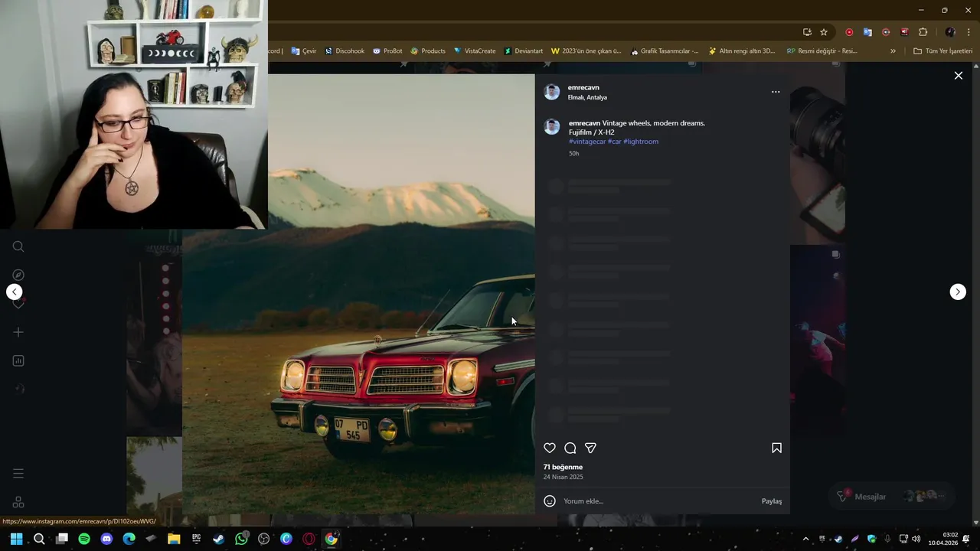Image resolution: width=980 pixels, height=551 pixels.
Task: Open Google Translate extension icon
Action: pyautogui.click(x=867, y=32)
